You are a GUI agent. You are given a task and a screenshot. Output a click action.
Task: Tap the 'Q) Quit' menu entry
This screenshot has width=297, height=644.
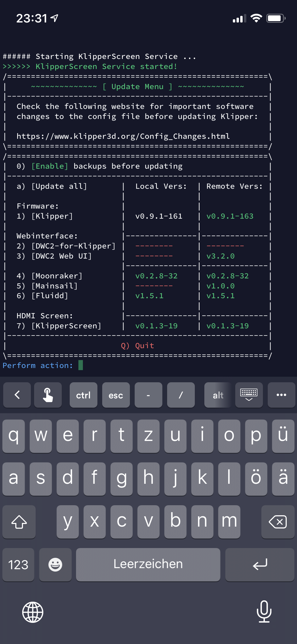pyautogui.click(x=138, y=346)
